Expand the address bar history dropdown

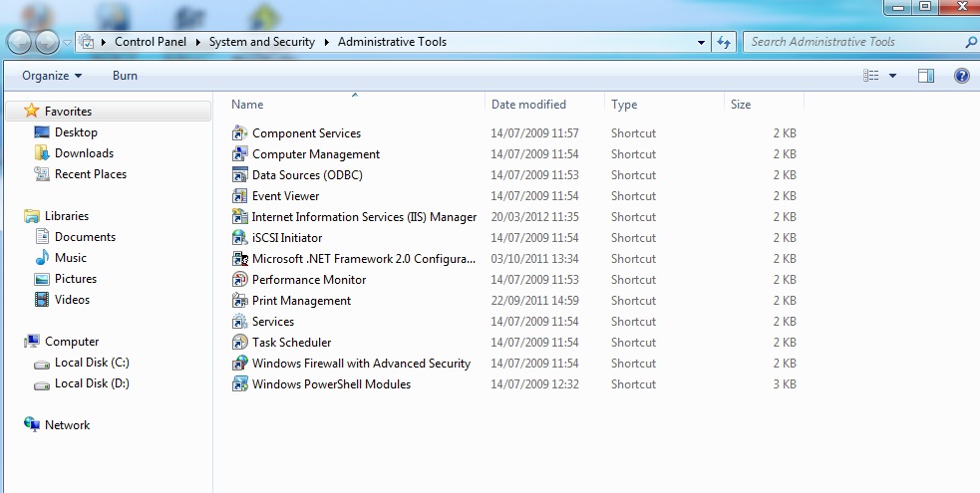[x=701, y=43]
